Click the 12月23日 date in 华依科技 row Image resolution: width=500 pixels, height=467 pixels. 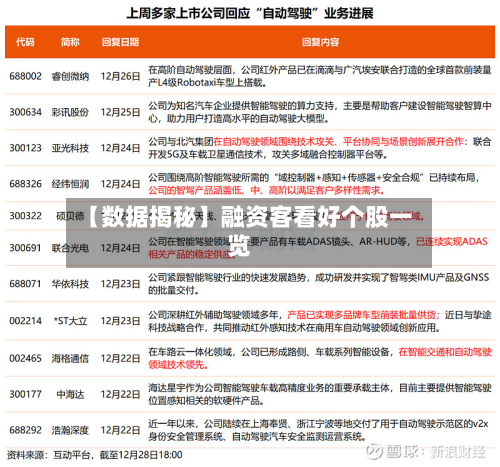tap(120, 284)
